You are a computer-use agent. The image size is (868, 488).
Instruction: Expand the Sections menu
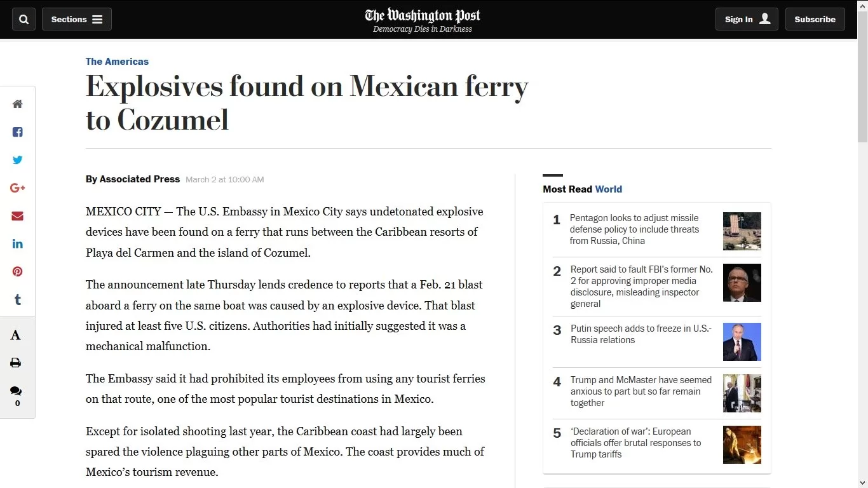click(77, 19)
